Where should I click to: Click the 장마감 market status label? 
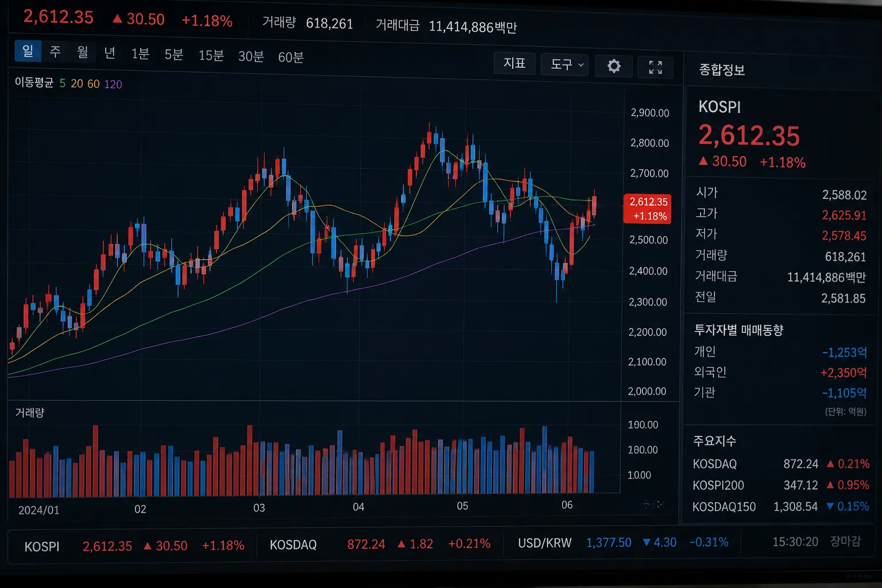coord(845,541)
